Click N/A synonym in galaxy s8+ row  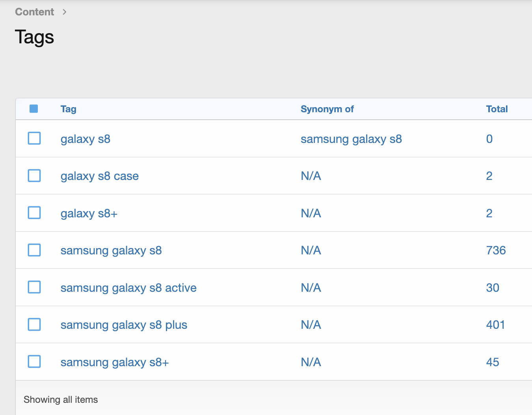point(311,213)
